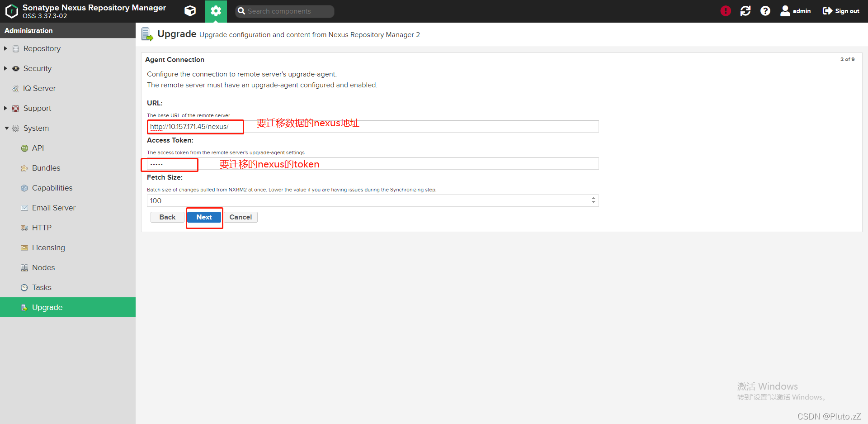The image size is (868, 424).
Task: Click the Upgrade sidebar icon
Action: coord(24,307)
